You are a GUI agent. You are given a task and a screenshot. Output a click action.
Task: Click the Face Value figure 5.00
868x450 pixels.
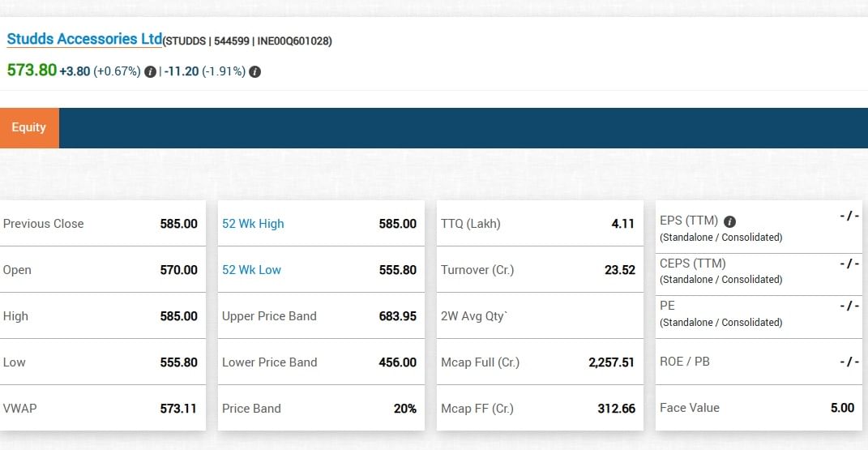point(842,408)
